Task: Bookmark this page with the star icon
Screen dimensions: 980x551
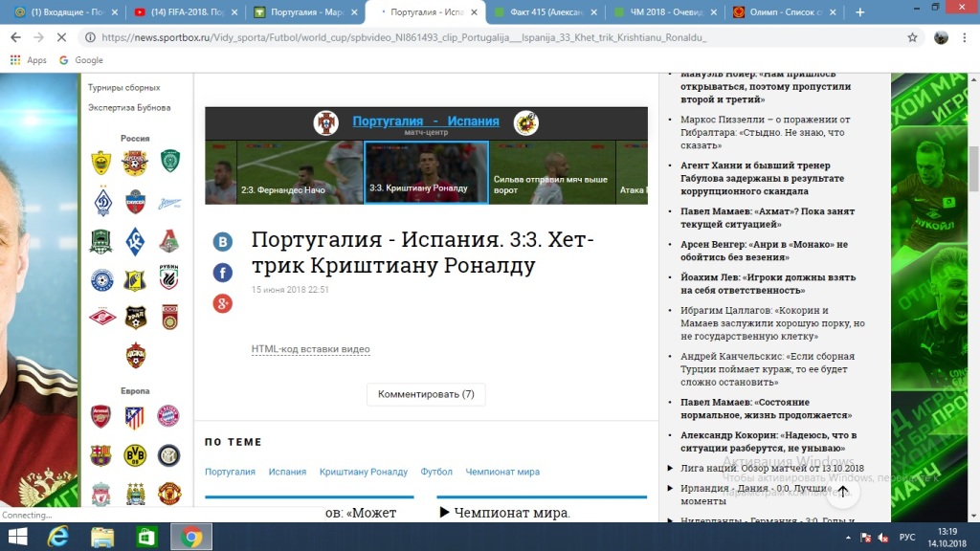Action: [x=912, y=37]
